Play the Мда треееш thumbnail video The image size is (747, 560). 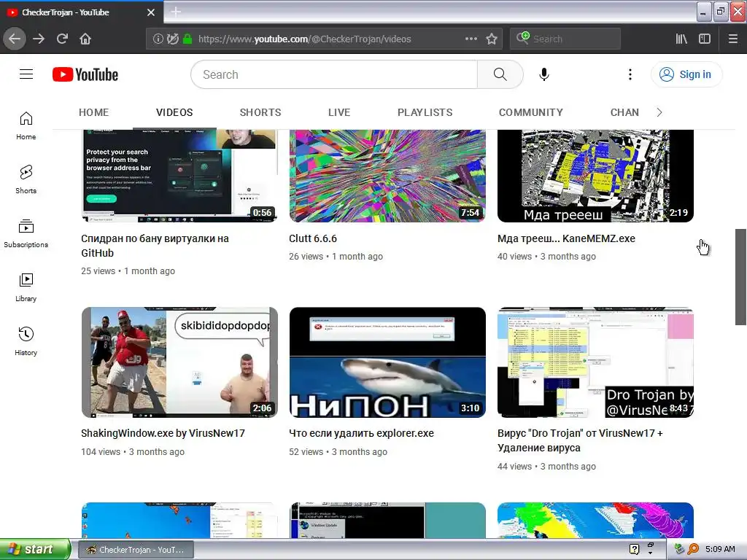[x=595, y=176]
